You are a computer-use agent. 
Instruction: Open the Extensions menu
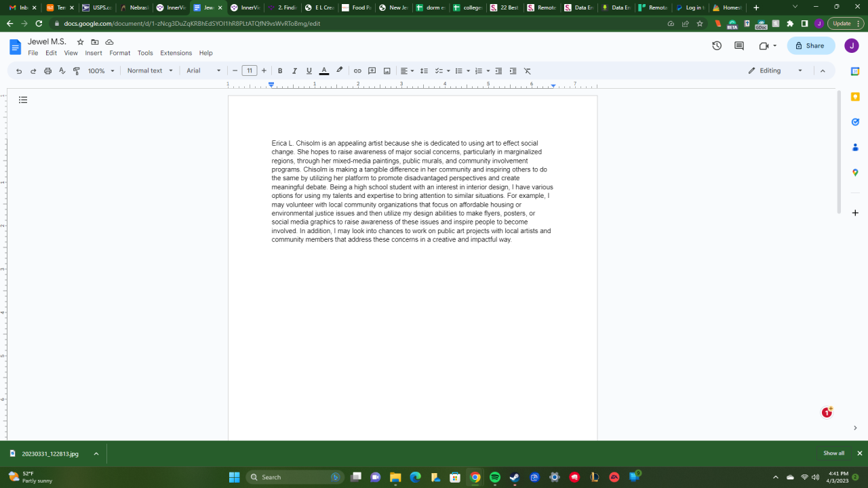[x=176, y=53]
